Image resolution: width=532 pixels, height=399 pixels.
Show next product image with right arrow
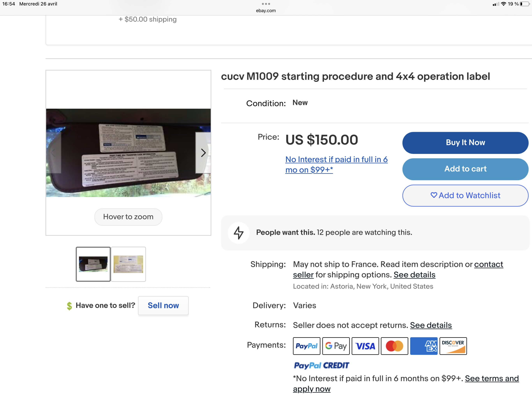[x=203, y=153]
